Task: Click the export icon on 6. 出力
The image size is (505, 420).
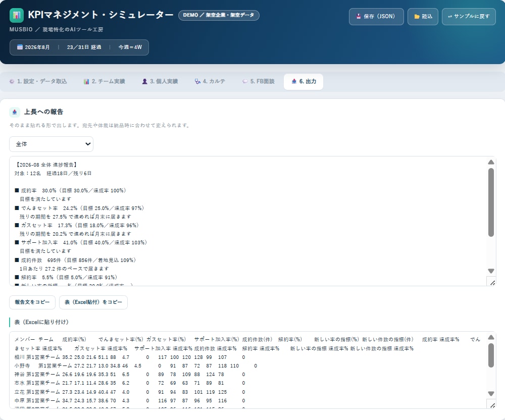Action: [294, 81]
